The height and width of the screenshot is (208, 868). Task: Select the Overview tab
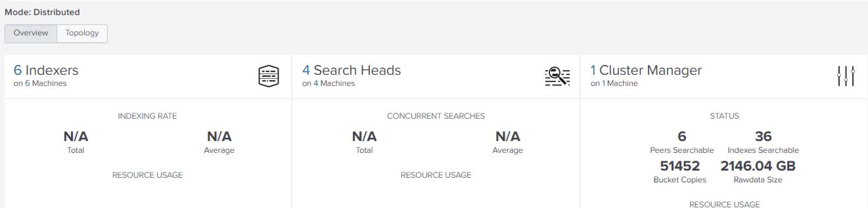point(31,33)
